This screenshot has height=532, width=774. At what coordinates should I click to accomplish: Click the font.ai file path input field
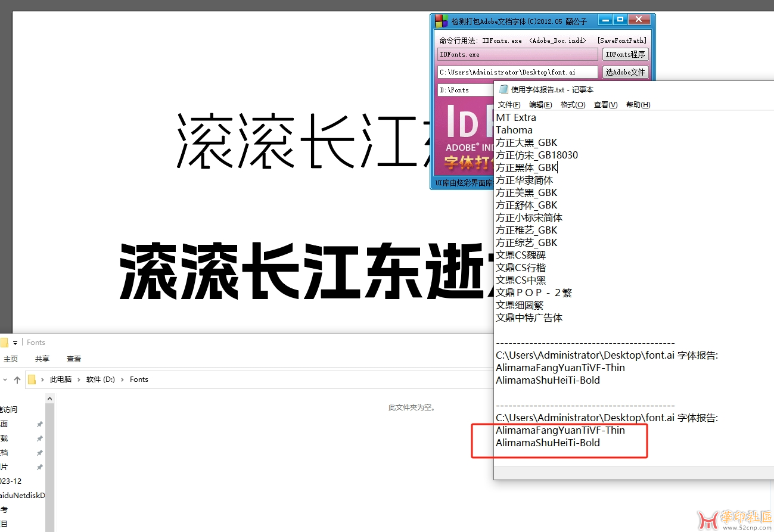517,72
